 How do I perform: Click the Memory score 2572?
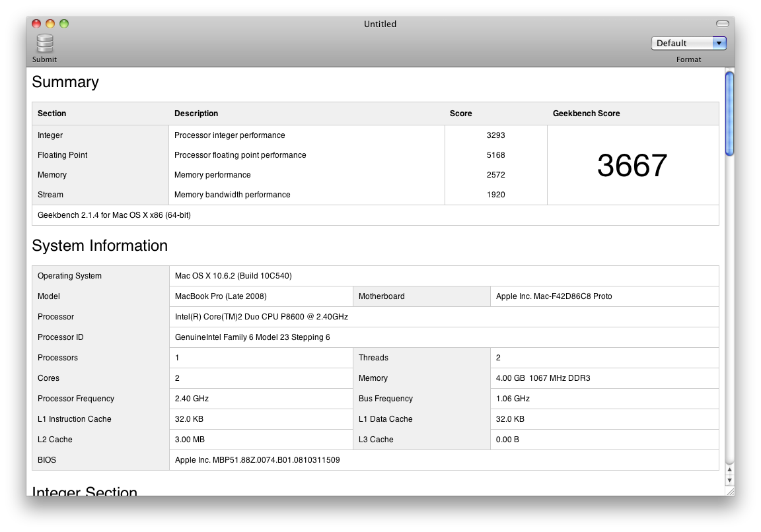[x=495, y=175]
